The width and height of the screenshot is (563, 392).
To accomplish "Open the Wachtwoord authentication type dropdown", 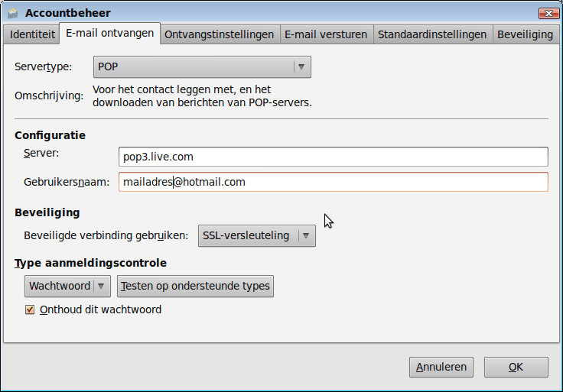I will [67, 287].
